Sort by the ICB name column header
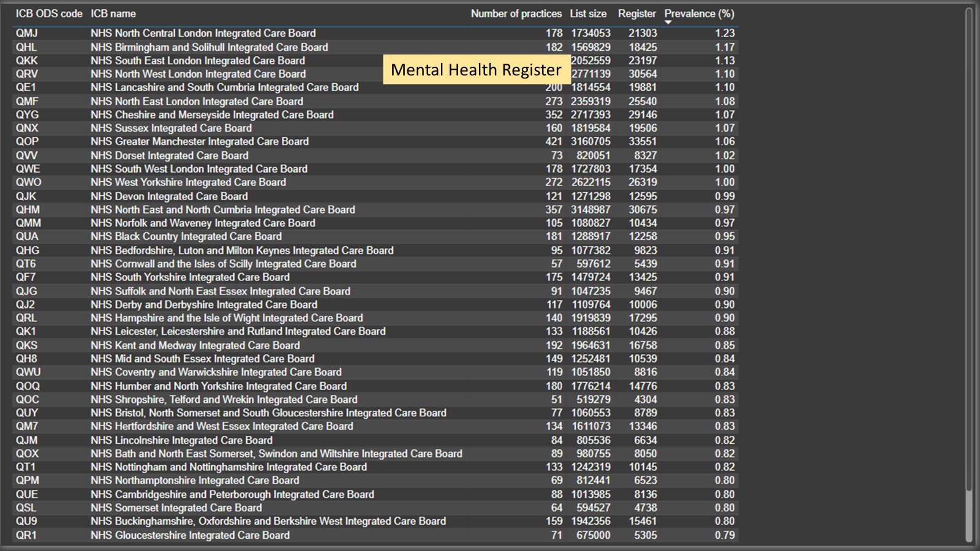This screenshot has width=980, height=551. pyautogui.click(x=113, y=13)
